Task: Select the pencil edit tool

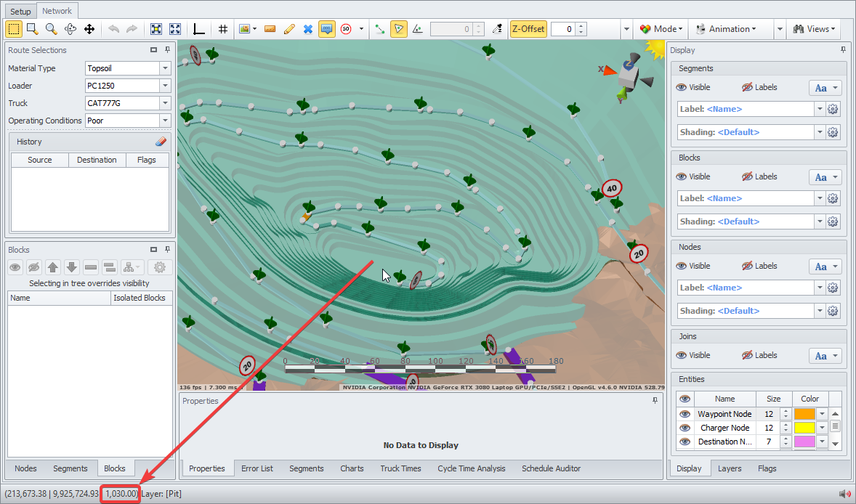Action: pos(288,29)
